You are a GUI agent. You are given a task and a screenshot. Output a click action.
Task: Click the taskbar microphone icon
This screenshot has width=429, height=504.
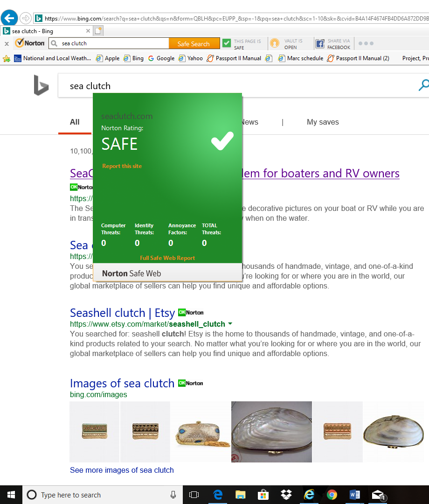click(173, 495)
